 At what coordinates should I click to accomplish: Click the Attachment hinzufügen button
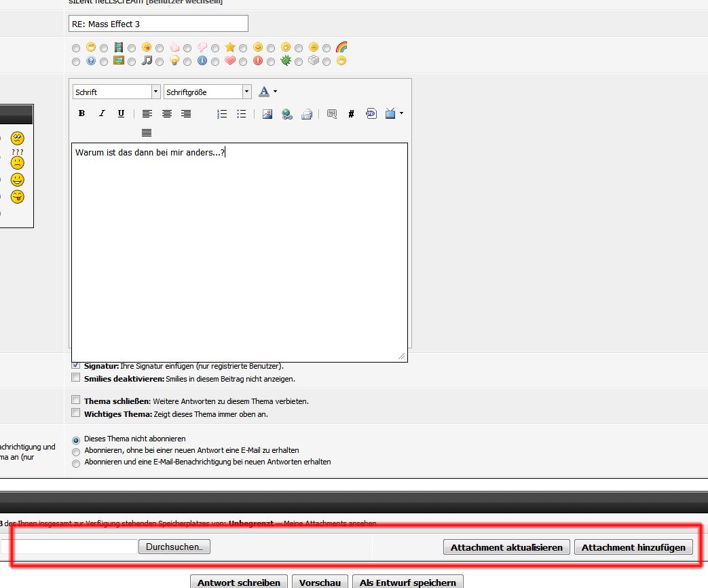(633, 547)
